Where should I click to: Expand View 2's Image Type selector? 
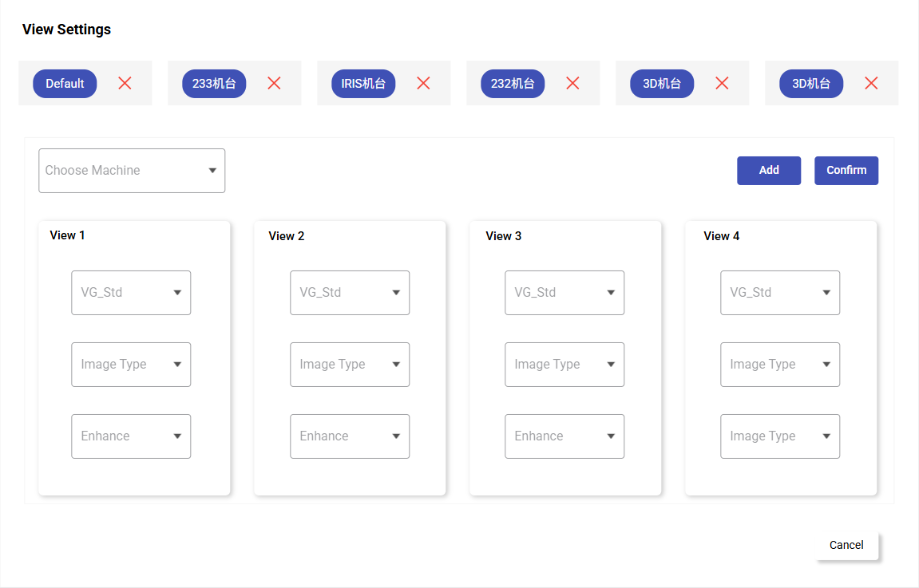(350, 365)
